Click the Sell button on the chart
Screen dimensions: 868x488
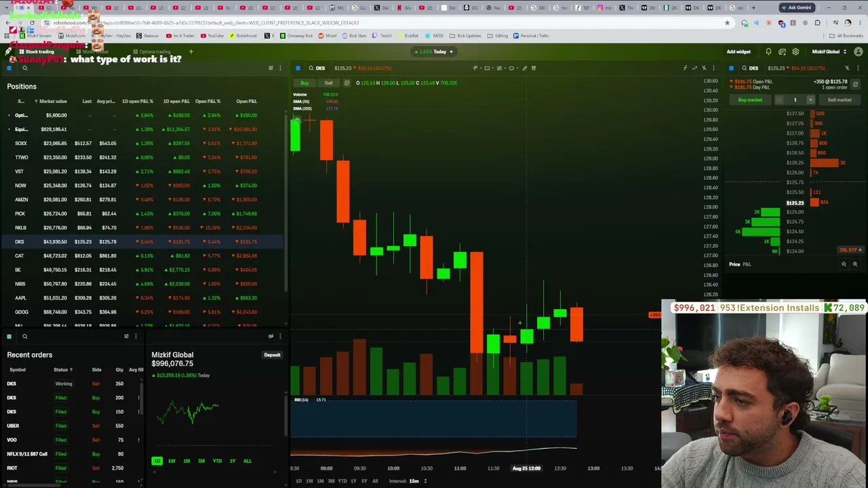[x=328, y=83]
